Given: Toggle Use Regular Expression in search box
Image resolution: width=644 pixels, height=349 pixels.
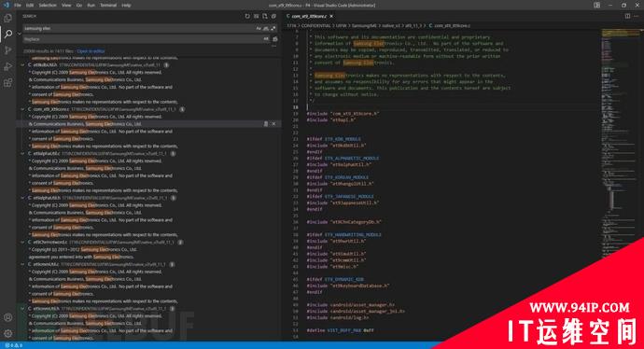Looking at the screenshot, I should coord(273,28).
